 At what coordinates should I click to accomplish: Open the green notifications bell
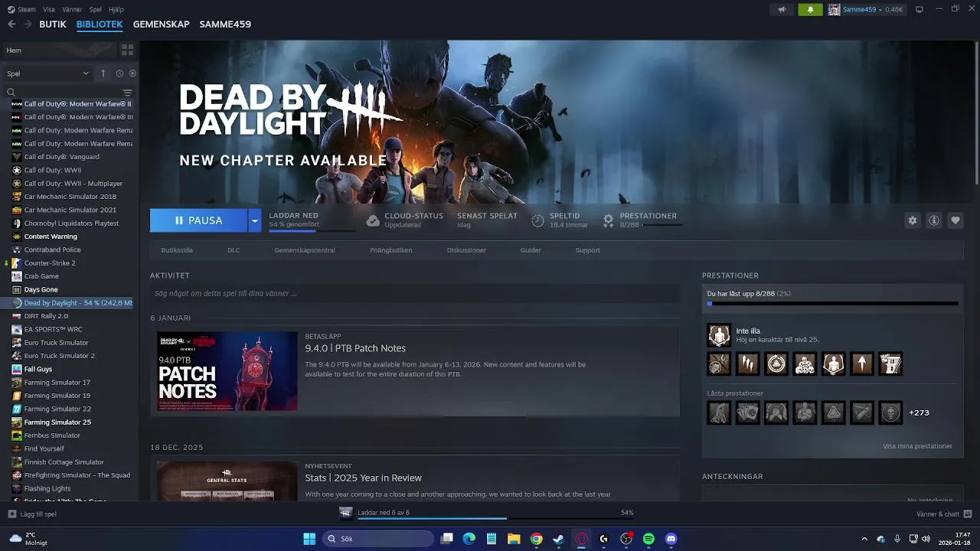click(810, 9)
